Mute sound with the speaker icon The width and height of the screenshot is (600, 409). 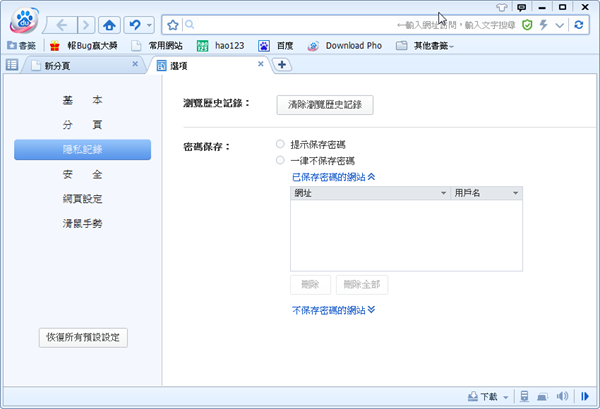(x=562, y=396)
